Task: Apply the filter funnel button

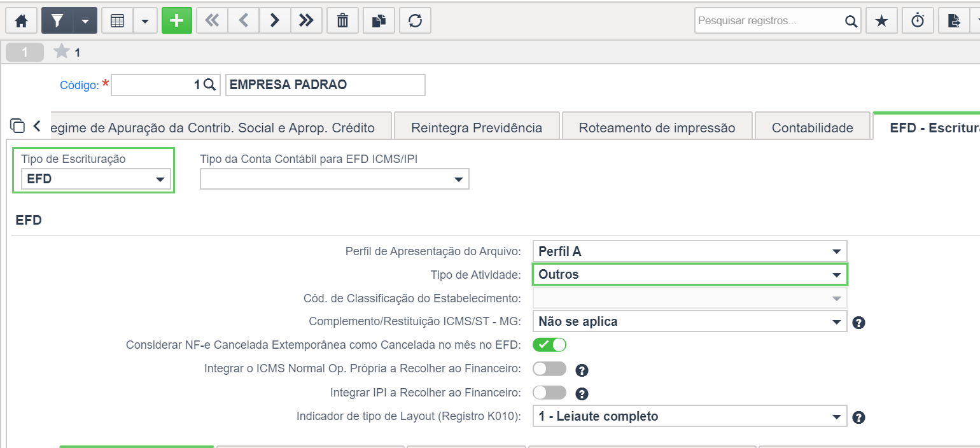Action: click(x=57, y=21)
